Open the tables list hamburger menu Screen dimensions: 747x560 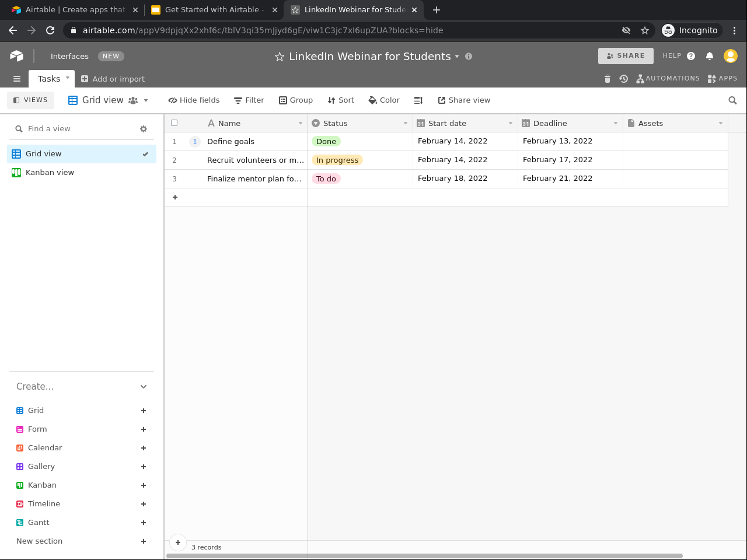pos(17,79)
